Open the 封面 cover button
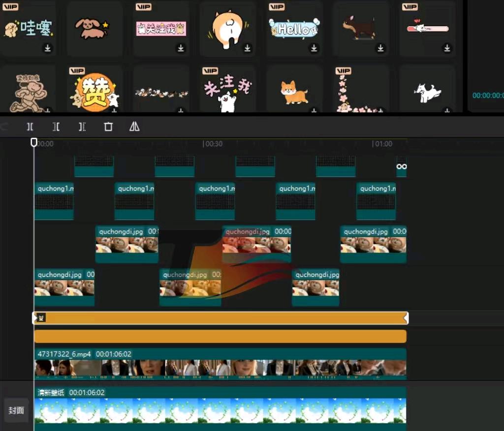Image resolution: width=504 pixels, height=431 pixels. point(16,410)
